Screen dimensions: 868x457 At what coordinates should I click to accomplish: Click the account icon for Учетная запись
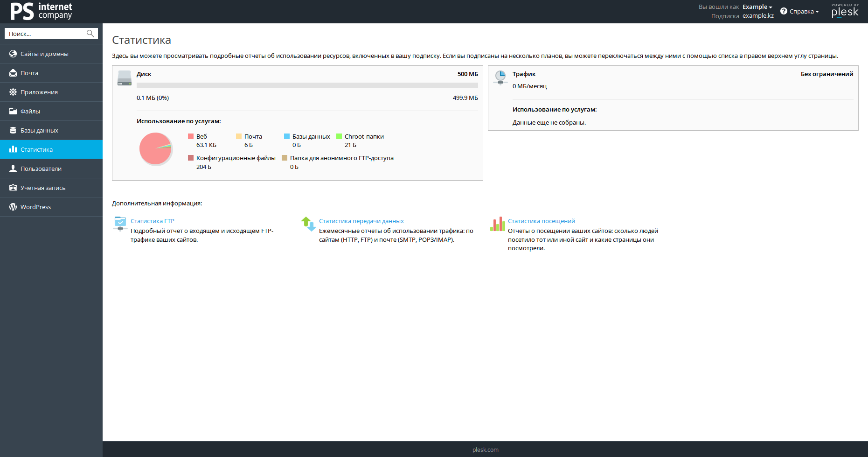[x=13, y=188]
